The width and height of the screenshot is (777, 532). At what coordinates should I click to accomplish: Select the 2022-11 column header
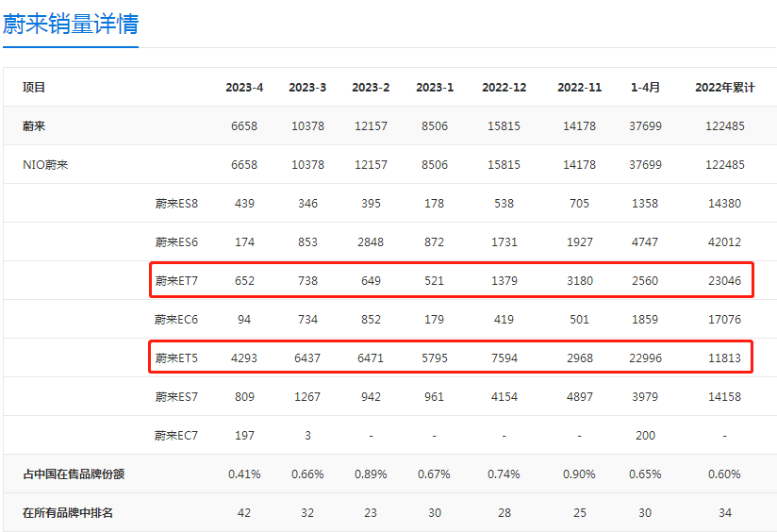coord(579,88)
